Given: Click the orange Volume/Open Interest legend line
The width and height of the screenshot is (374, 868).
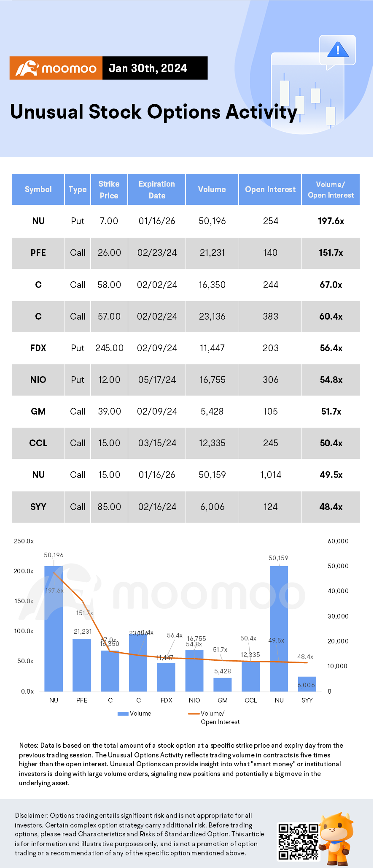Looking at the screenshot, I should pos(194,713).
